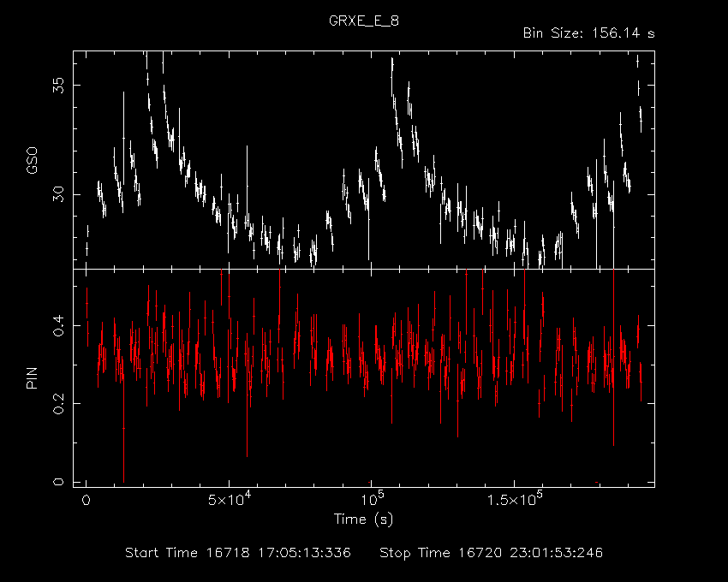Click the Bin Size: 156.14 s label

[588, 33]
